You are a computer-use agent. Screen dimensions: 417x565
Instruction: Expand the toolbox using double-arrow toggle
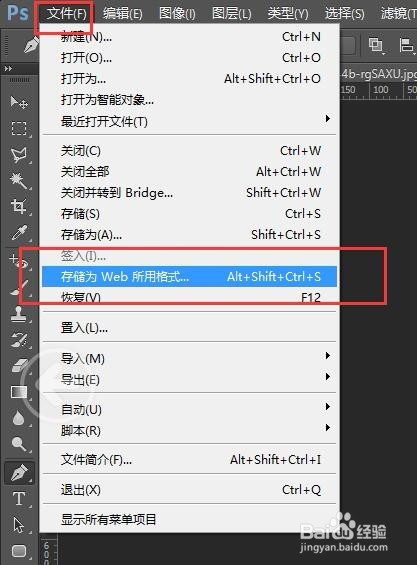click(9, 68)
